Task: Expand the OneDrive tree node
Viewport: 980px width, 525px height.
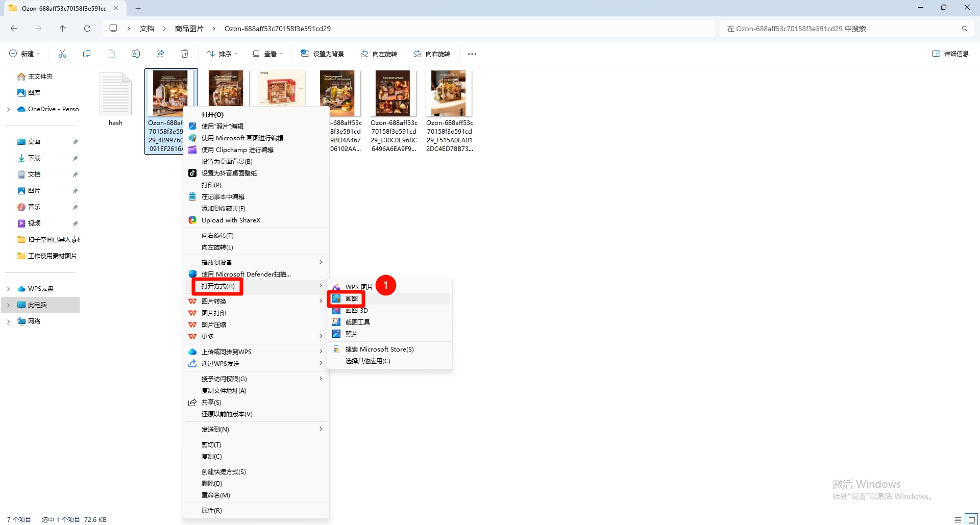Action: 9,109
